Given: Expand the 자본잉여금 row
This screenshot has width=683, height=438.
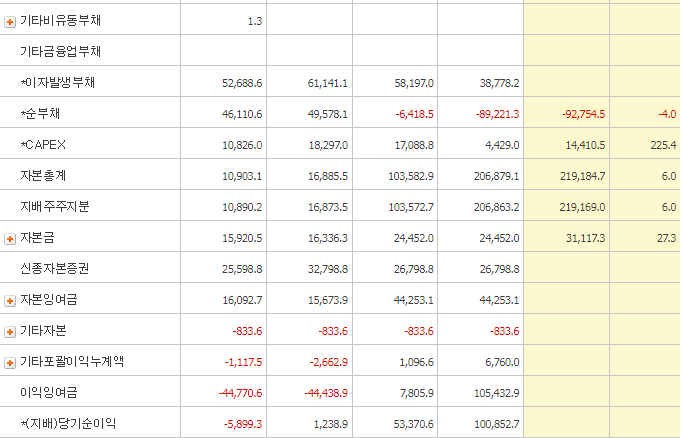Looking at the screenshot, I should click(10, 300).
